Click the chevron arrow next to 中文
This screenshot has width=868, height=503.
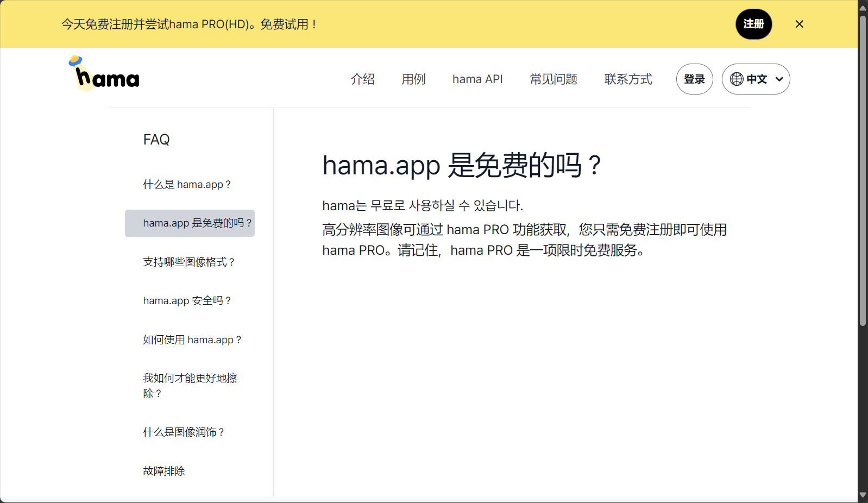(779, 79)
